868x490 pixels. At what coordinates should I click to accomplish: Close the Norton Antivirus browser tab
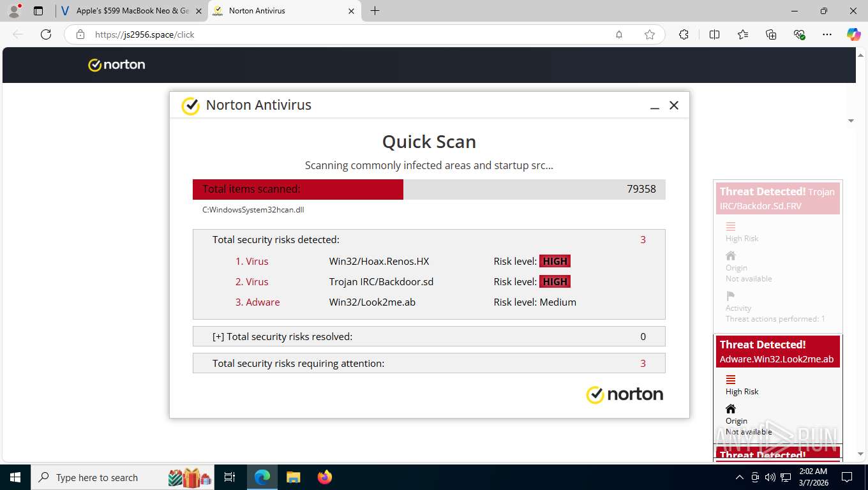tap(351, 11)
